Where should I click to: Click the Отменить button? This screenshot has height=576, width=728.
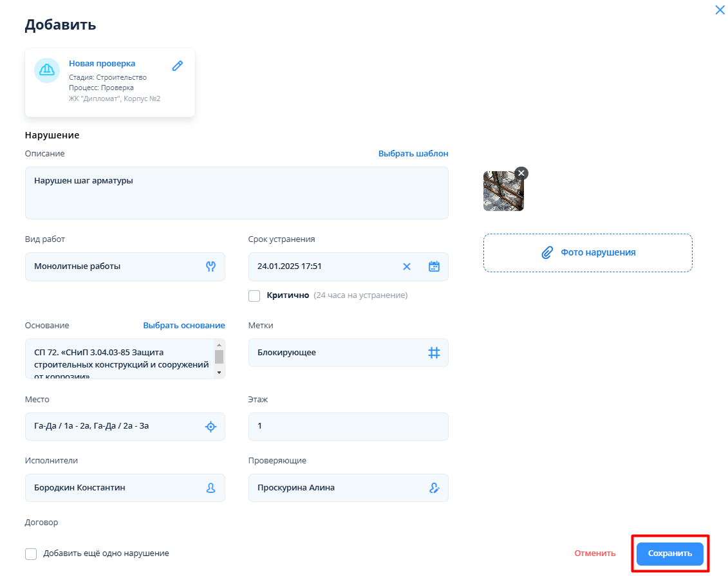click(595, 553)
